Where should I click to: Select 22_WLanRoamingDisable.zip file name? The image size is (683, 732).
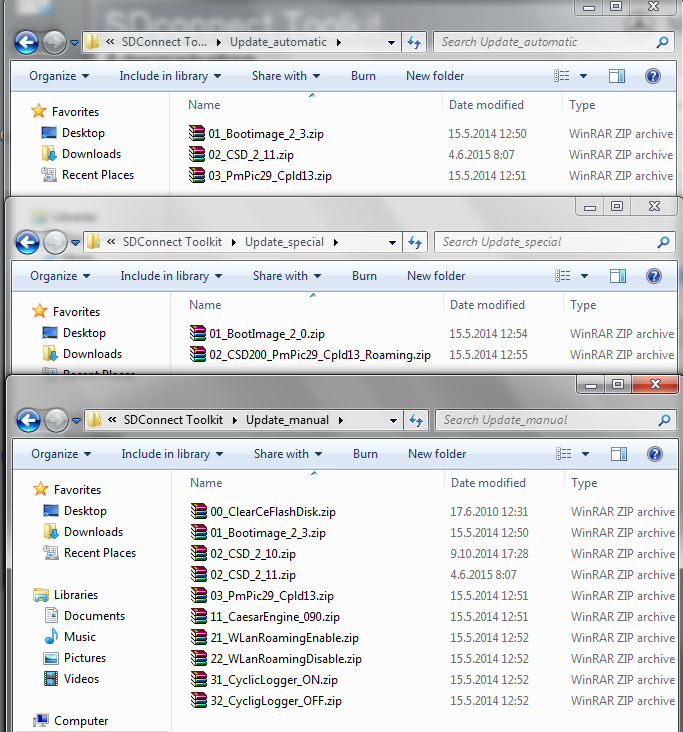pos(286,659)
